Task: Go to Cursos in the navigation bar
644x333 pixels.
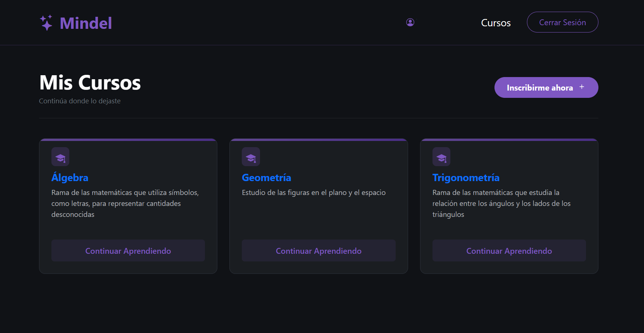Action: 496,23
